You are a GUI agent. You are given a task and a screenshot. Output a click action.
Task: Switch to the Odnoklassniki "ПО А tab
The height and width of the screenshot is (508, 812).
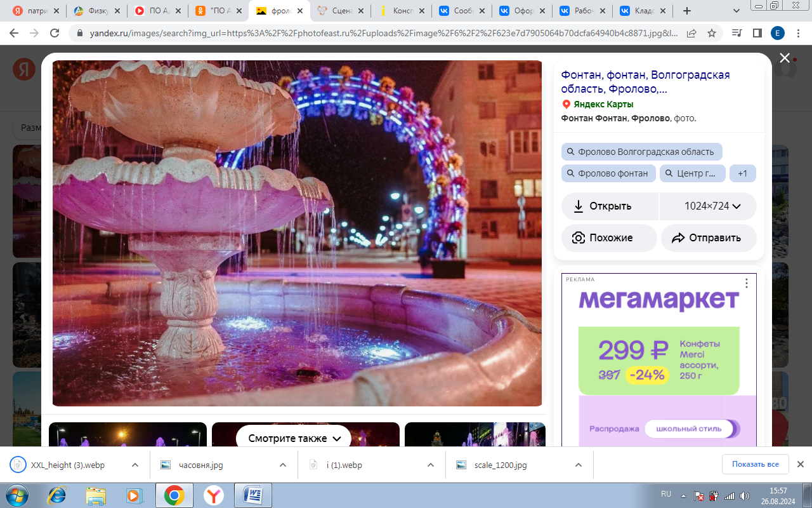coord(219,11)
